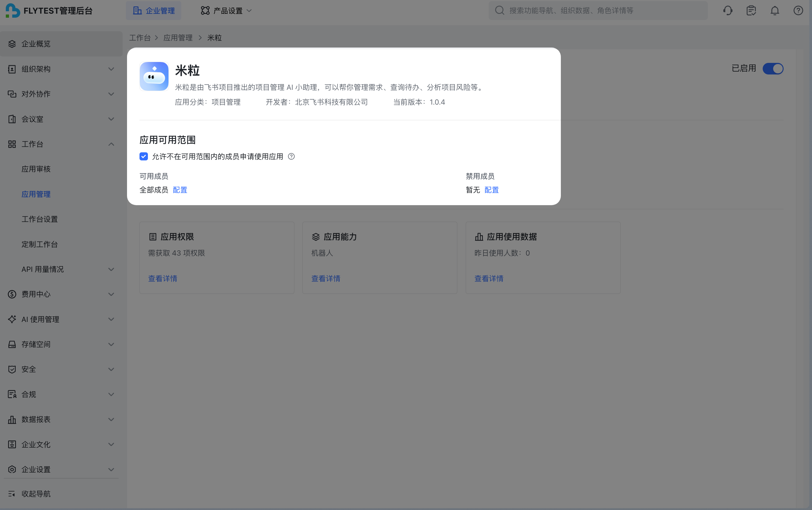Click the 数据报表 bar chart icon
The image size is (812, 510).
12,419
